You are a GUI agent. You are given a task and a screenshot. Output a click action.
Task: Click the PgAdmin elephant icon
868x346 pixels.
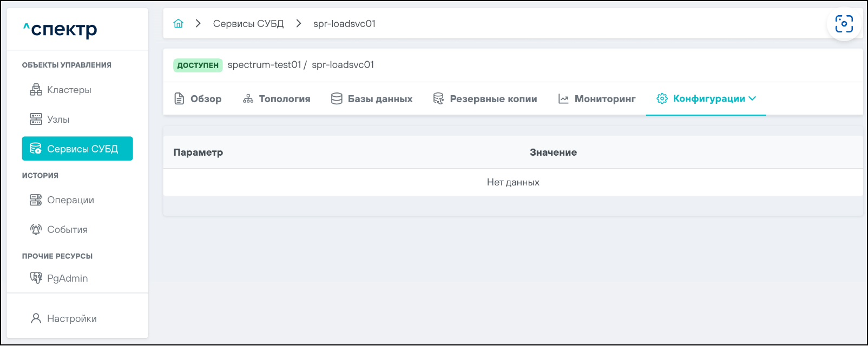click(x=36, y=278)
